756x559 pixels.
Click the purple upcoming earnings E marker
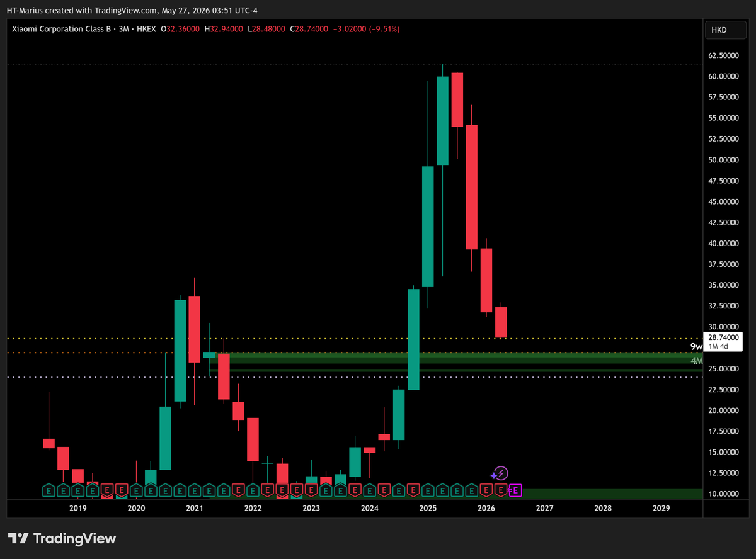(x=515, y=490)
